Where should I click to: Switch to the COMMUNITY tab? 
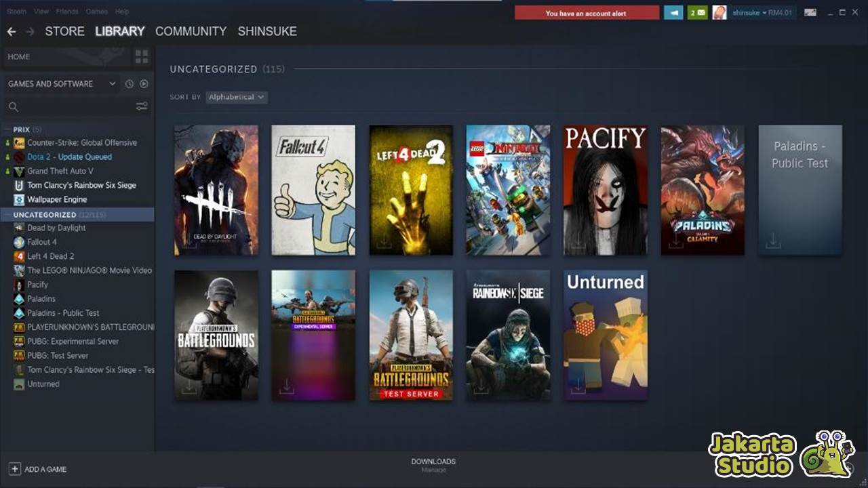(x=191, y=32)
